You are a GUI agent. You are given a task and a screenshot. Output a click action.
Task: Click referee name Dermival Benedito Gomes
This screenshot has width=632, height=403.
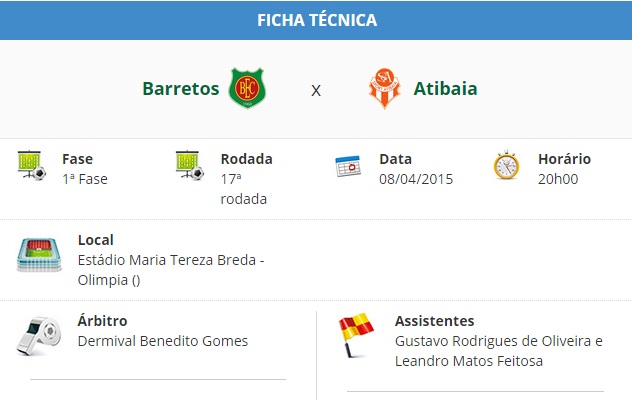[162, 341]
